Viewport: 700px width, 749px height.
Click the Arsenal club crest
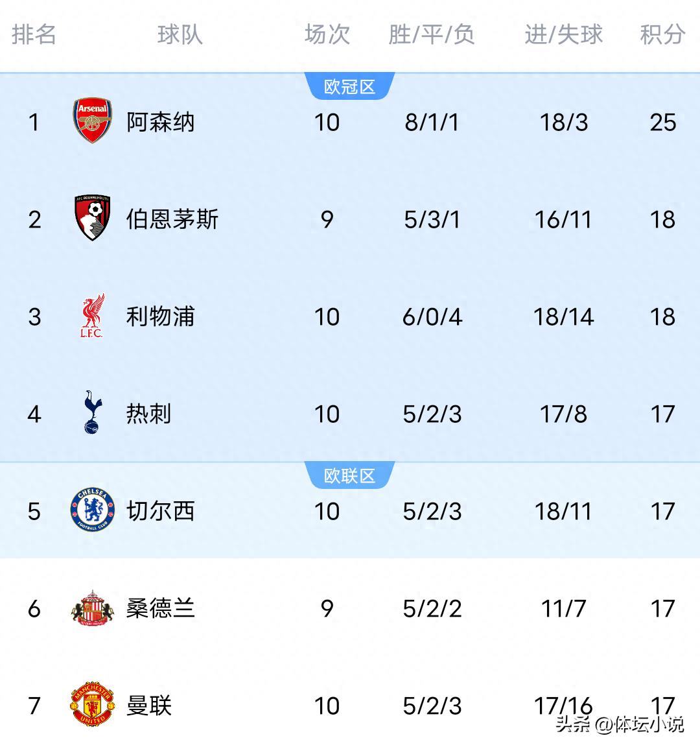[x=92, y=121]
